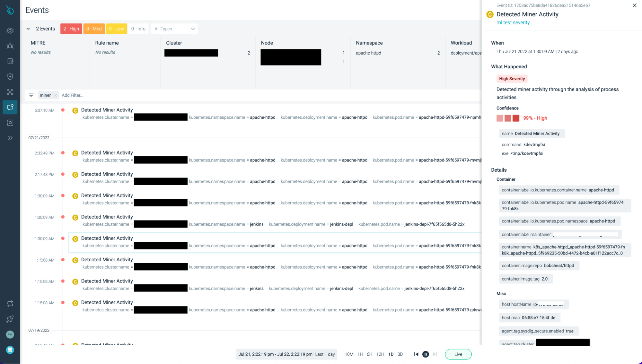Switch the timeline to 1H view
This screenshot has width=642, height=364.
click(360, 354)
